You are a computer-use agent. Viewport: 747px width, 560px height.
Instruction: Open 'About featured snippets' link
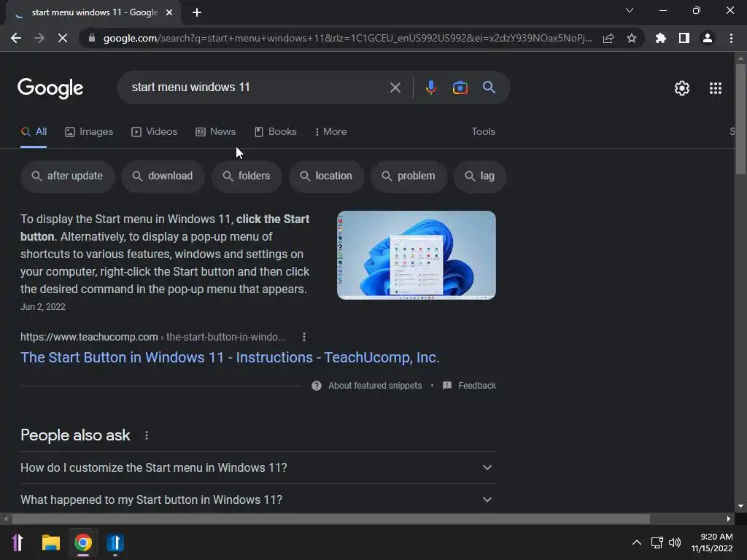pyautogui.click(x=375, y=386)
